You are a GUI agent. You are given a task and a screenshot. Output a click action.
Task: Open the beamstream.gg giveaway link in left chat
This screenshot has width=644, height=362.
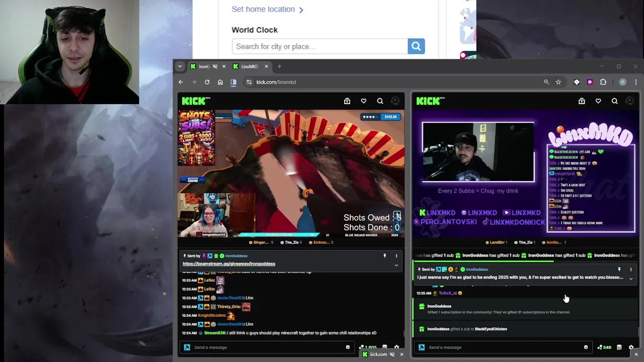click(229, 263)
